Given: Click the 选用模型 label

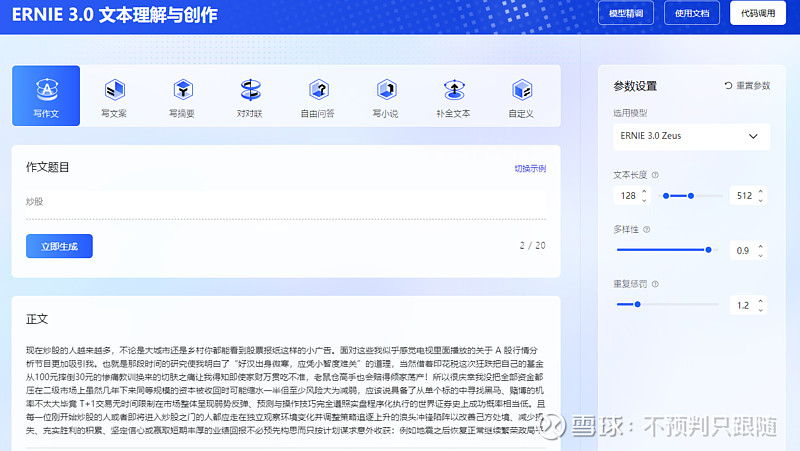Looking at the screenshot, I should 630,113.
